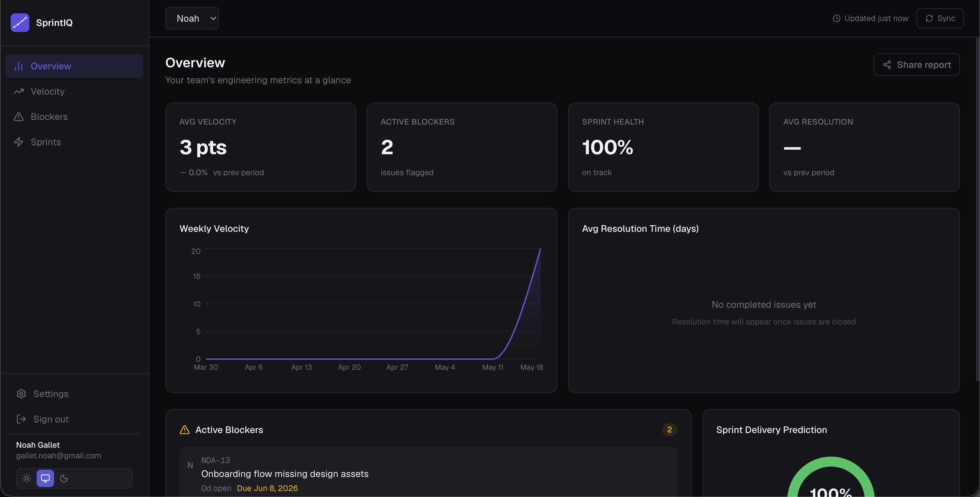Click the engineering metrics at a glance subtitle
The image size is (980, 497).
(x=258, y=80)
